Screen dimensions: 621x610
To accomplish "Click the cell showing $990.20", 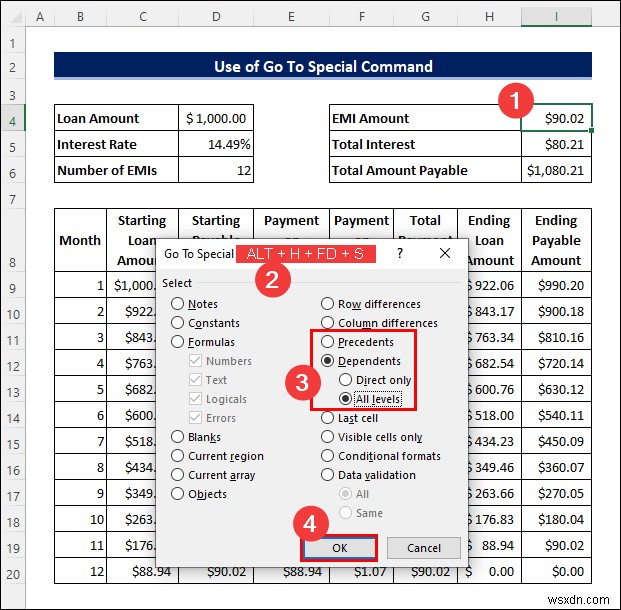I will pyautogui.click(x=556, y=285).
